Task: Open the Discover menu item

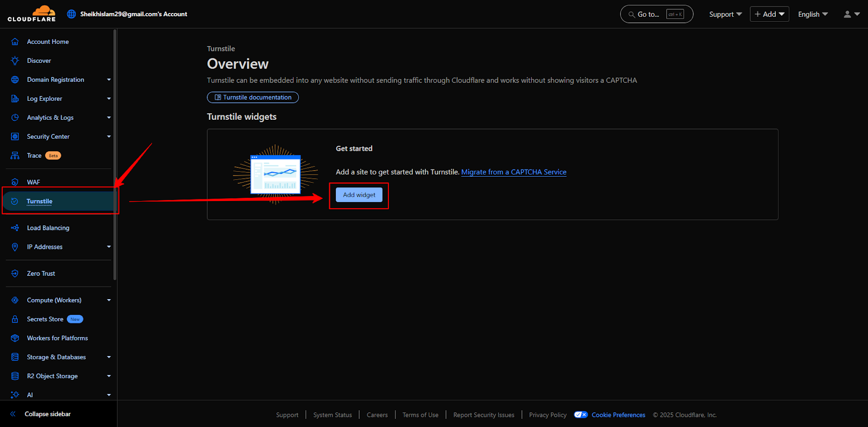Action: pyautogui.click(x=39, y=61)
